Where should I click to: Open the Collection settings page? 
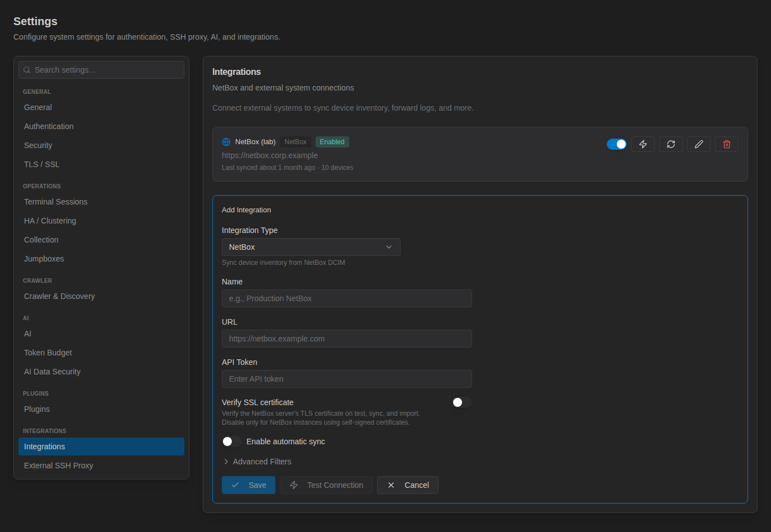point(101,240)
